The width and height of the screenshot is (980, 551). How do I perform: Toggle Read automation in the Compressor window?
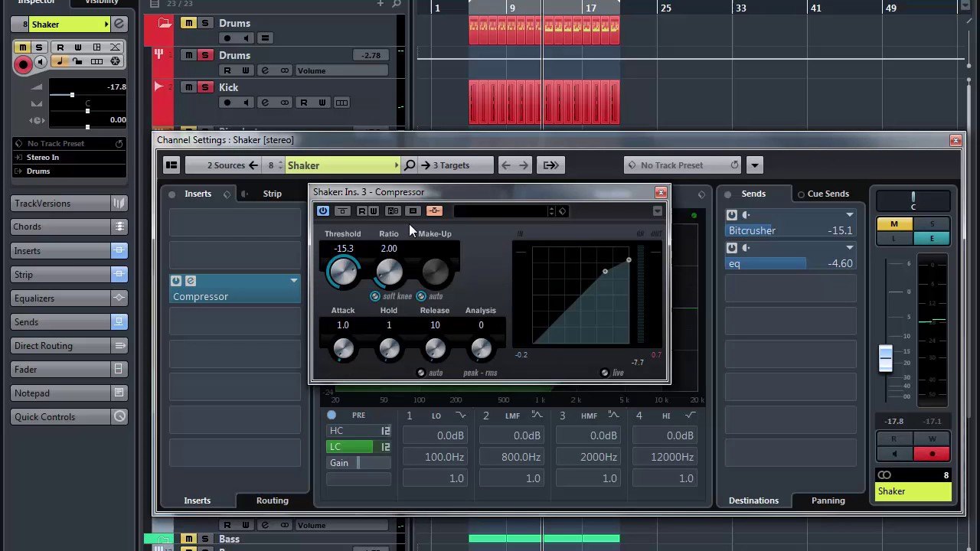pyautogui.click(x=361, y=211)
